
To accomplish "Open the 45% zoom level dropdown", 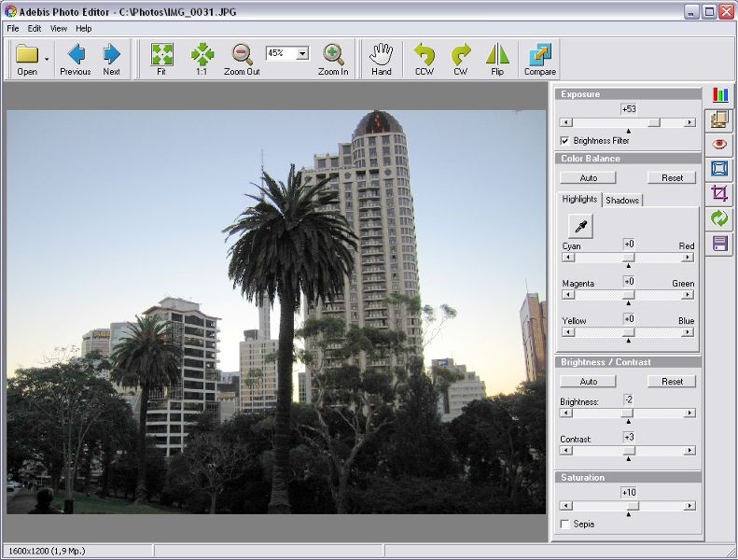I will (302, 54).
